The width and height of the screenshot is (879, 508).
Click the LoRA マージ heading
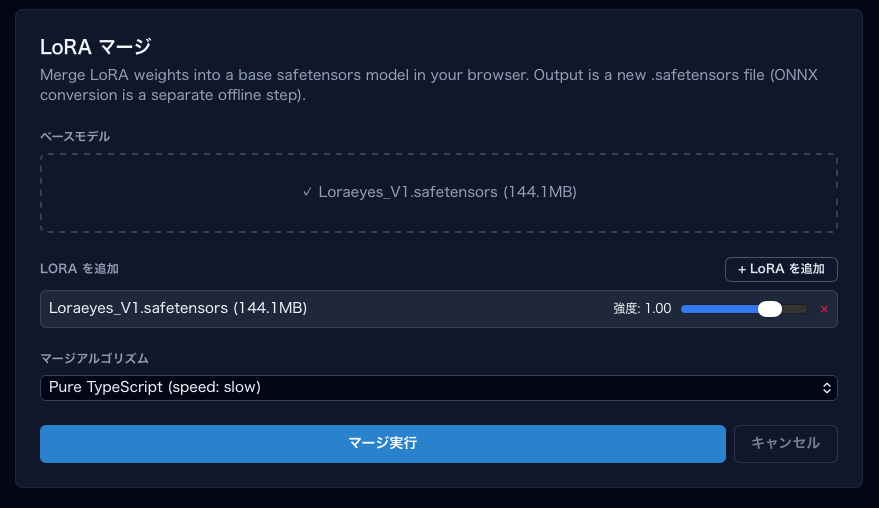[x=95, y=46]
